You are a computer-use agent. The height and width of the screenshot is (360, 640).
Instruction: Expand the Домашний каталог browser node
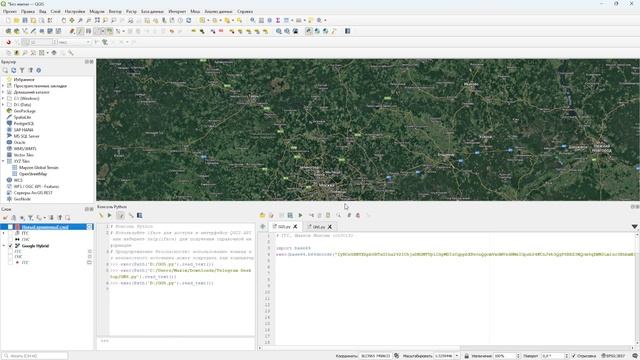(3, 92)
